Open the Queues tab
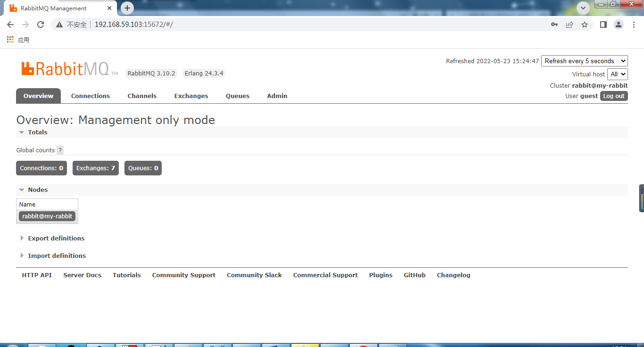This screenshot has height=347, width=644. point(238,96)
